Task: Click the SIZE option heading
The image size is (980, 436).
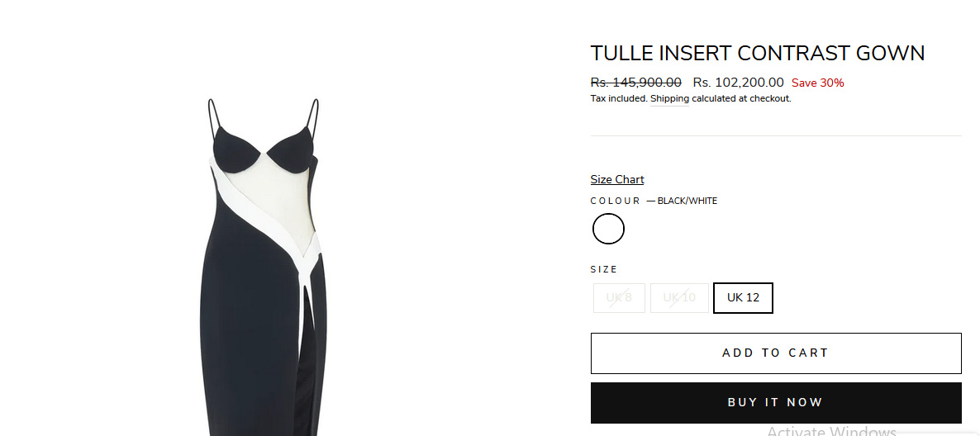Action: pyautogui.click(x=604, y=270)
